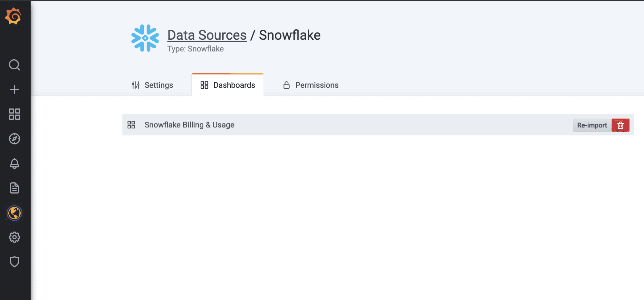The width and height of the screenshot is (644, 300).
Task: Open the Server Admin shield icon
Action: point(14,262)
